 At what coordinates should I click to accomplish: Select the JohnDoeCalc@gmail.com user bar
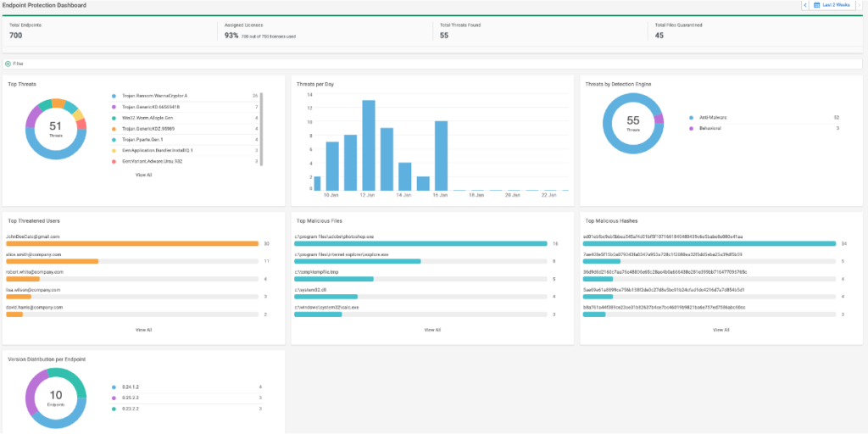pos(131,243)
